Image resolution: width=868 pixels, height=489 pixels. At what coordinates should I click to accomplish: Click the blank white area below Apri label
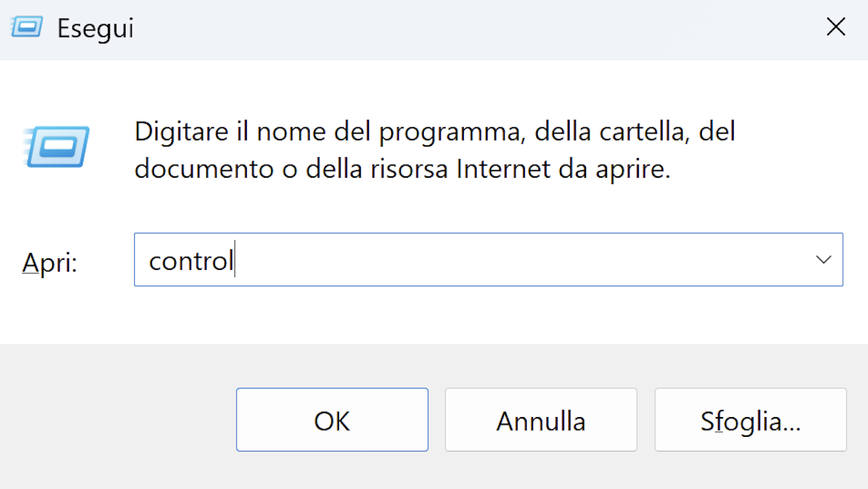click(x=66, y=316)
